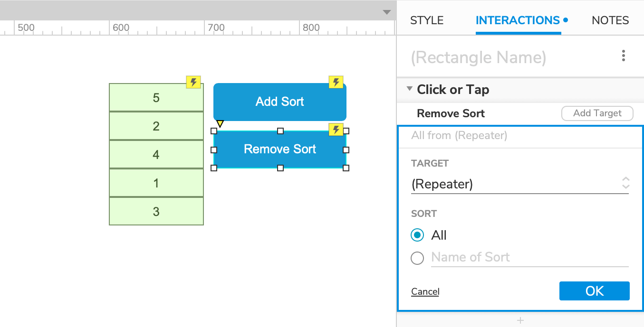Click the gray scroll arrow above the canvas ruler
This screenshot has height=327, width=644.
click(x=387, y=13)
